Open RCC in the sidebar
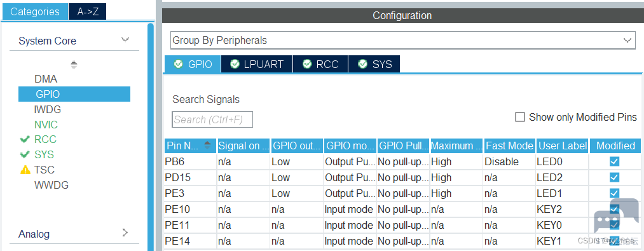The height and width of the screenshot is (251, 644). click(45, 139)
